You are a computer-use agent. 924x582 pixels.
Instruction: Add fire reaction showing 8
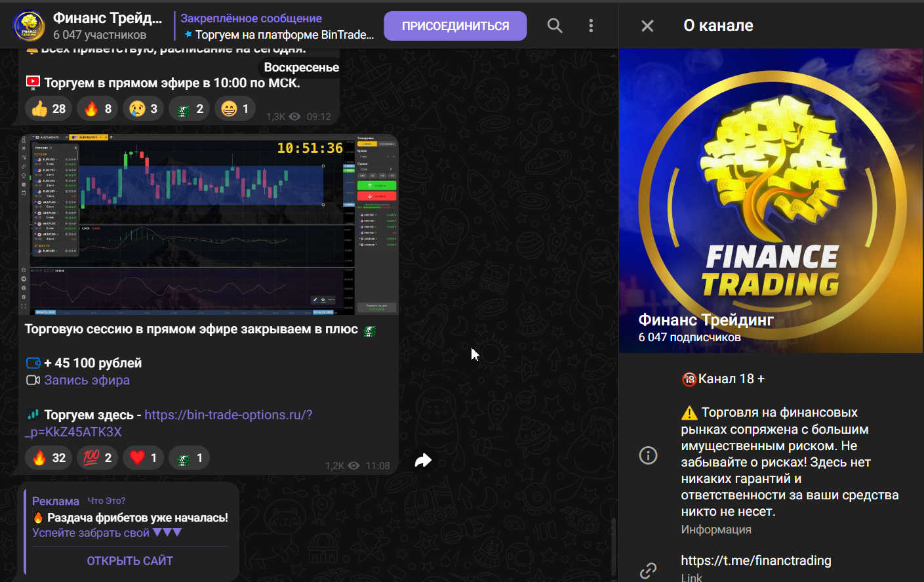98,108
